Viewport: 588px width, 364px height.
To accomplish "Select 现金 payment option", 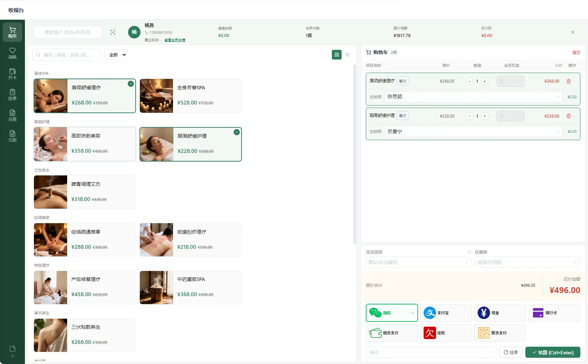I will [x=500, y=313].
